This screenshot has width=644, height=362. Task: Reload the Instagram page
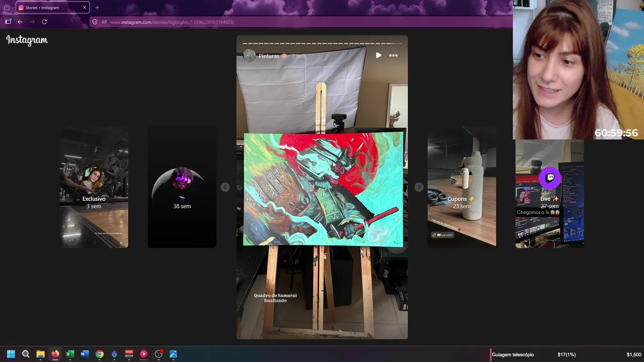click(x=44, y=22)
